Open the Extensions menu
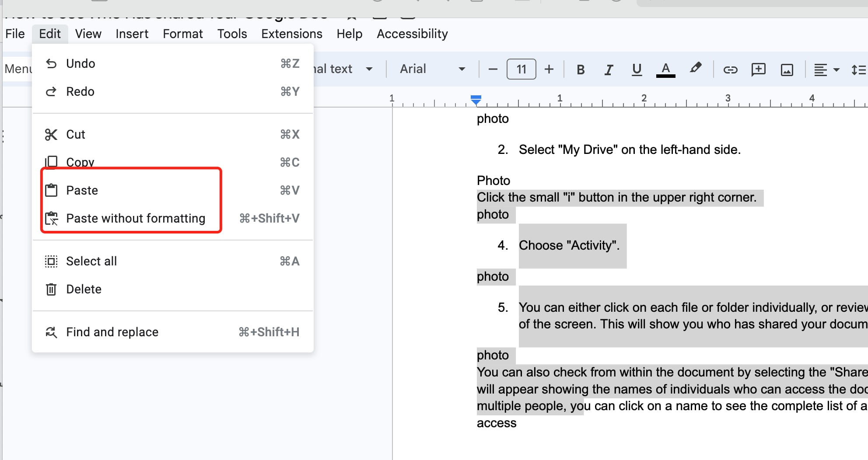Screen dimensions: 868x460 tap(292, 34)
